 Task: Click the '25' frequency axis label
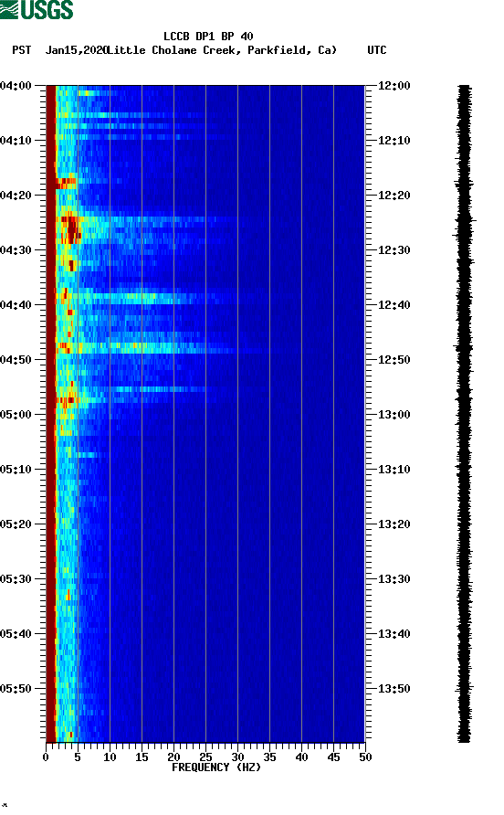[205, 757]
